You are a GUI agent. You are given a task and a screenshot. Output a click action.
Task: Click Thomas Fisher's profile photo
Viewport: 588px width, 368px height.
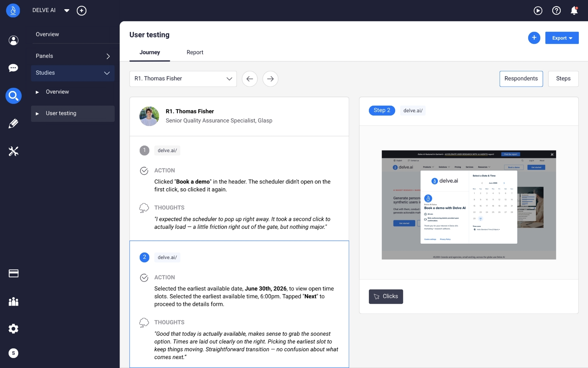pyautogui.click(x=149, y=116)
